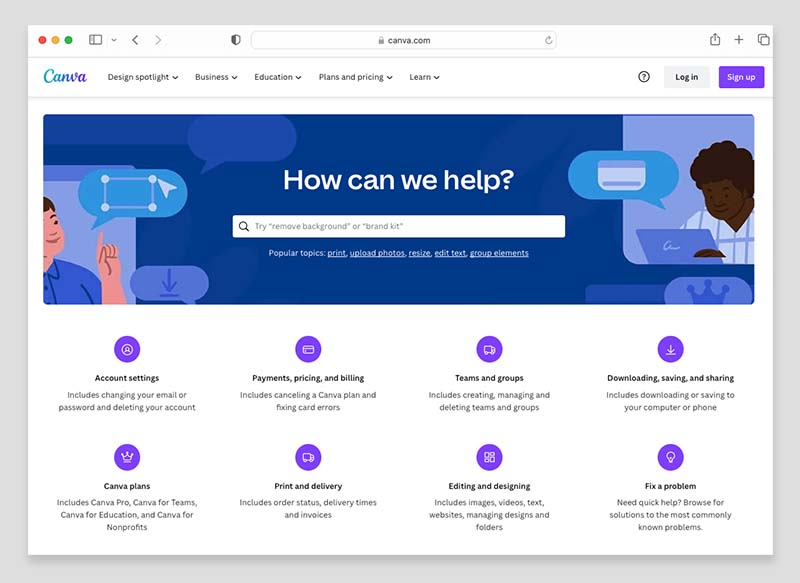
Task: Open the Learn navigation menu
Action: coord(424,77)
